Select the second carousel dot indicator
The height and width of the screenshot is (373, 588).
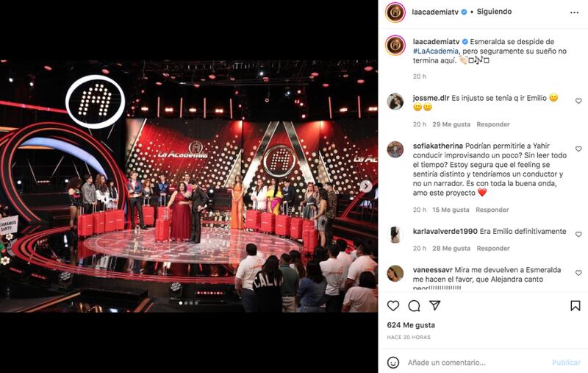pyautogui.click(x=186, y=303)
